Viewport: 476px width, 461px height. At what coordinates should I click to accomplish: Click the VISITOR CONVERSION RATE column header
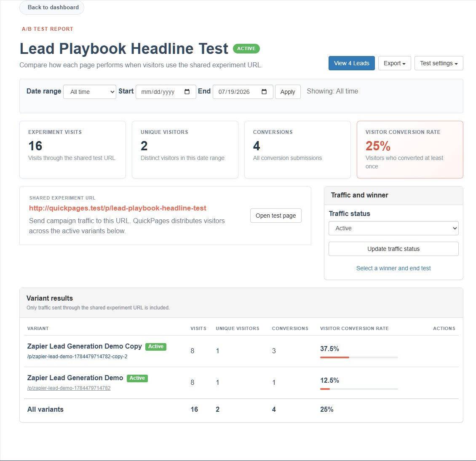click(354, 328)
